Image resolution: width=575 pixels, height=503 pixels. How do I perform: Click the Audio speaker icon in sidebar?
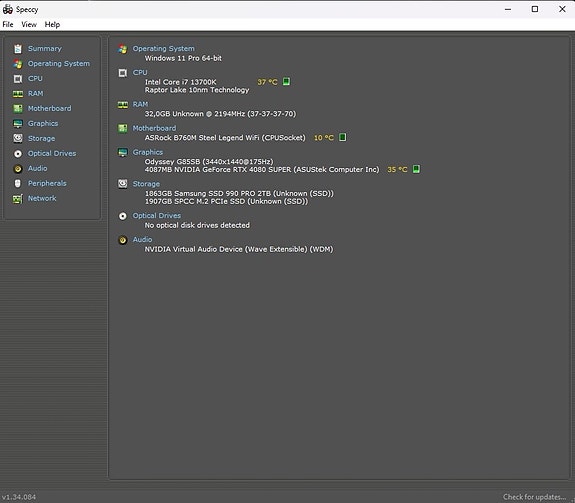coord(18,169)
